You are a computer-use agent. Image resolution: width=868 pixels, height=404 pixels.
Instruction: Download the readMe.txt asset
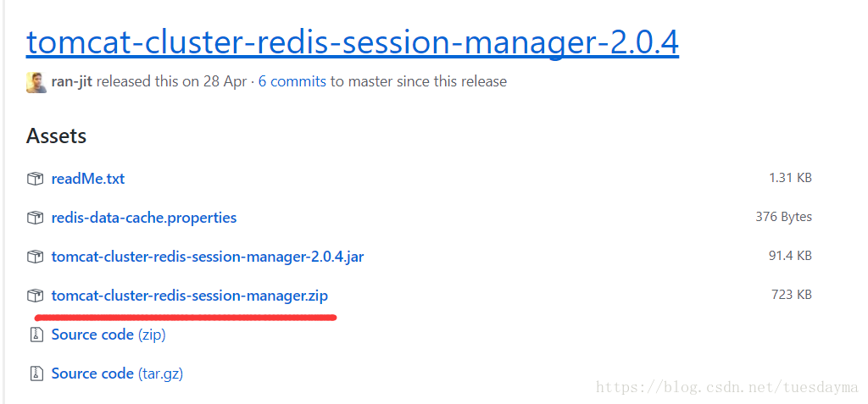88,179
